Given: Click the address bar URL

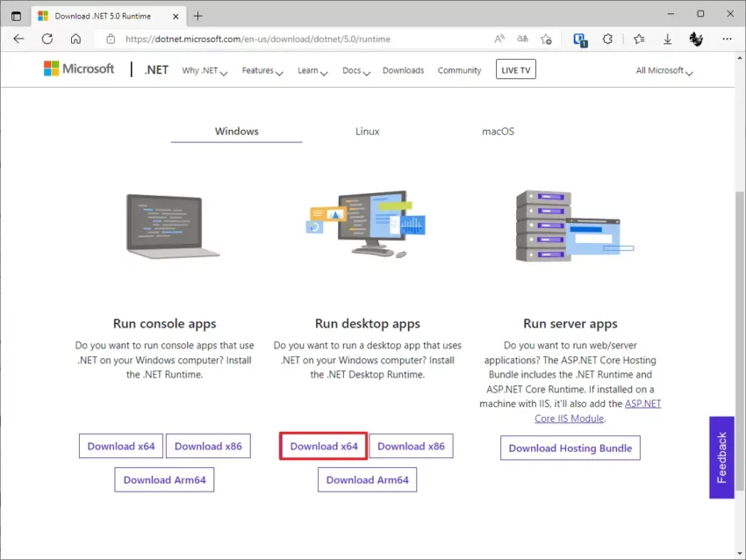Looking at the screenshot, I should pos(258,39).
